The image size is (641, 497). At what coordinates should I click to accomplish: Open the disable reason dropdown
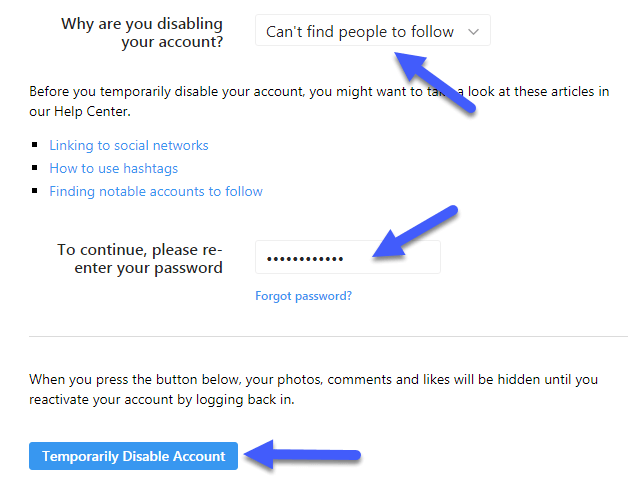pos(360,32)
